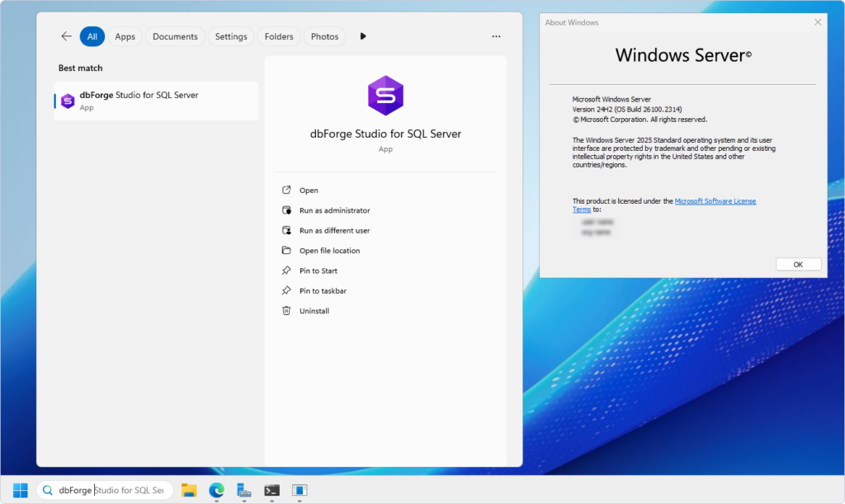Switch to the Folders filter tab
This screenshot has width=845, height=504.
pos(279,36)
